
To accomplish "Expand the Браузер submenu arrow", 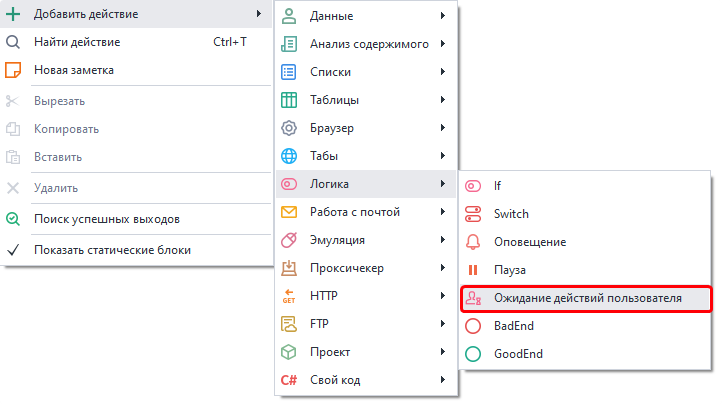I will pyautogui.click(x=442, y=128).
